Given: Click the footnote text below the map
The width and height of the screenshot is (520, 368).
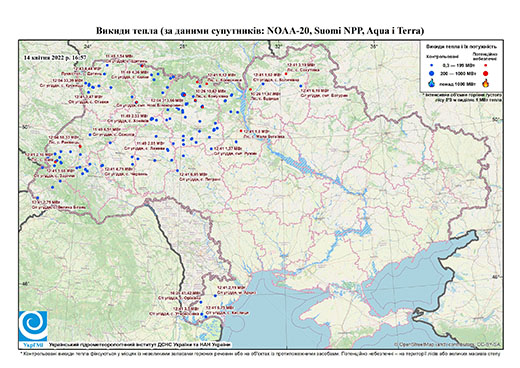Looking at the screenshot, I should 260,353.
